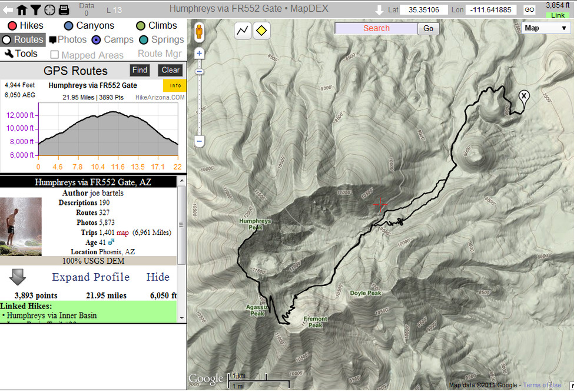Toggle Climbs layer green circle
Screen dimensions: 577x392
[141, 25]
